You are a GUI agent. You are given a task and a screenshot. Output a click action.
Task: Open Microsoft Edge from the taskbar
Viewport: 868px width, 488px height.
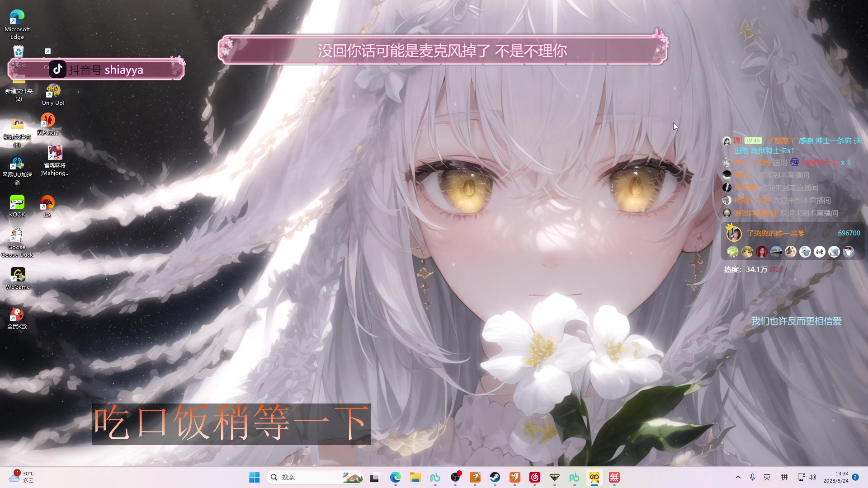pyautogui.click(x=396, y=477)
